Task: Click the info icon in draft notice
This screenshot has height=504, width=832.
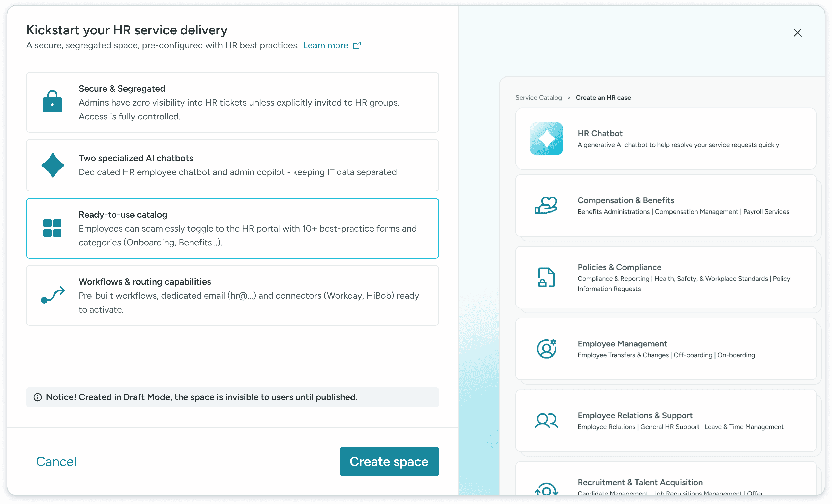Action: 37,397
